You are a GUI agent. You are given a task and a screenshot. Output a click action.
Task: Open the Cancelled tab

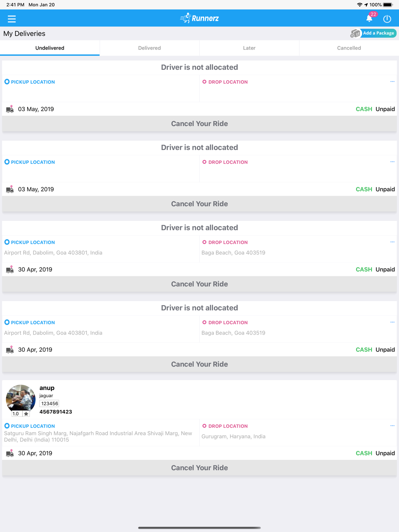coord(349,48)
